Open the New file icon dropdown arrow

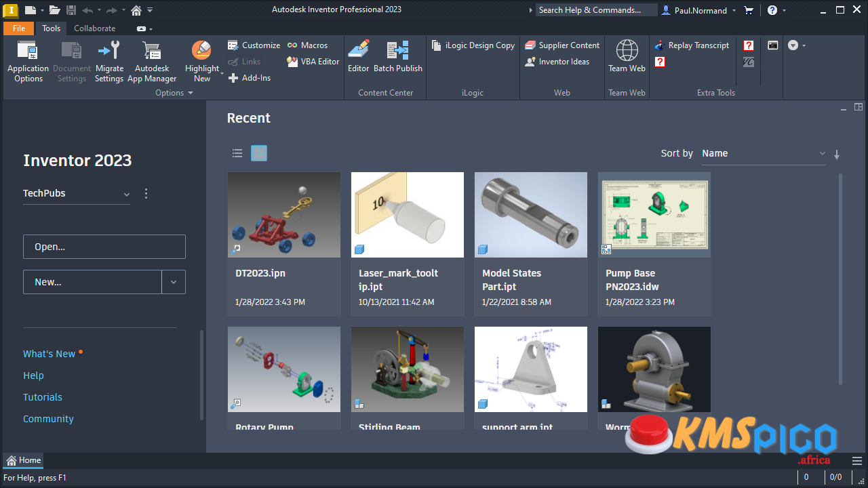point(41,10)
